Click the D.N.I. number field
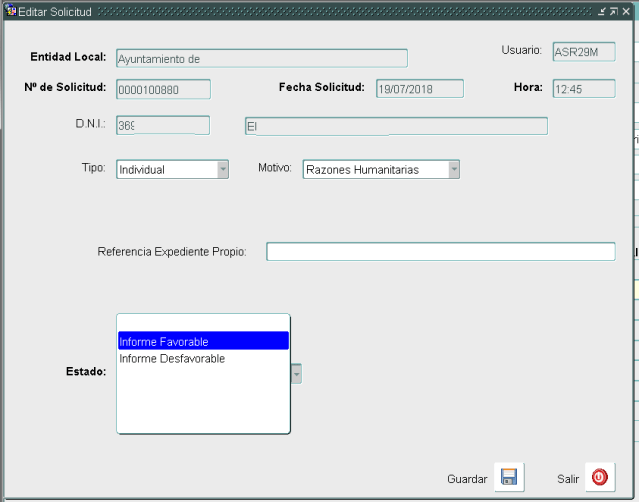This screenshot has width=639, height=502. pos(163,125)
